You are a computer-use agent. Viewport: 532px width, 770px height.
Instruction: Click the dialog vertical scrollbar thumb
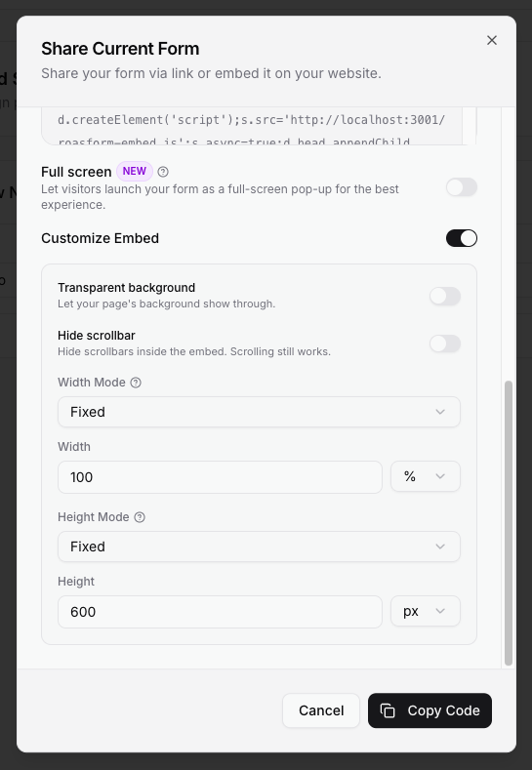(509, 523)
